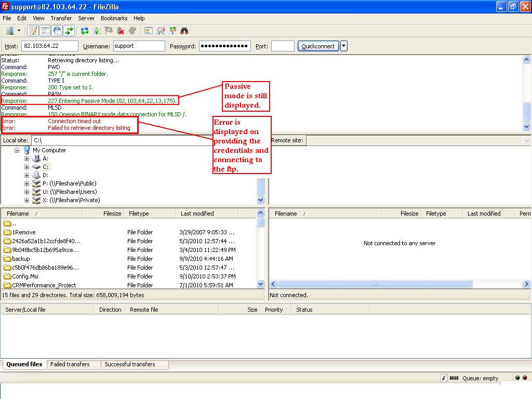
Task: Sort local files by Filesize column
Action: 103,214
